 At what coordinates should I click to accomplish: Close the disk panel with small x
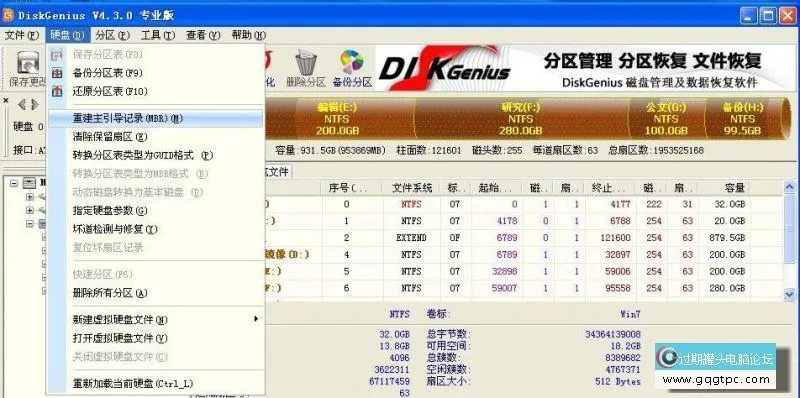click(x=6, y=101)
